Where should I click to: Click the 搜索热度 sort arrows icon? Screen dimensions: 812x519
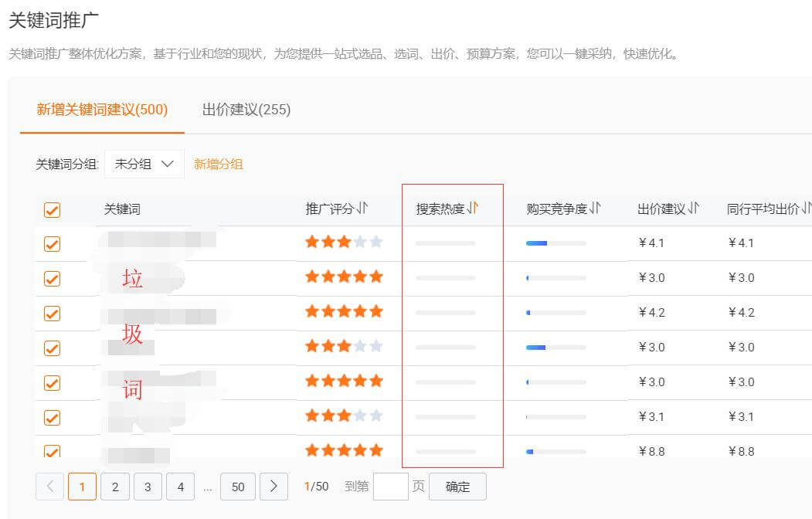[474, 209]
